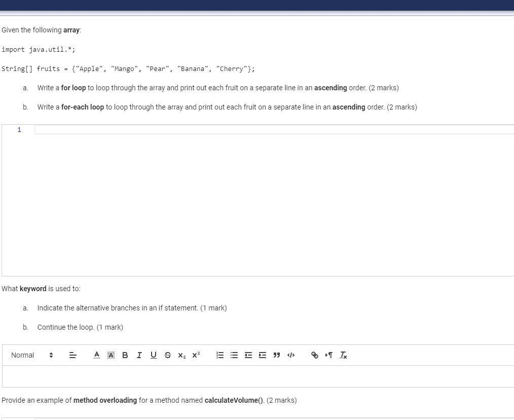Viewport: 514px width, 420px height.
Task: Select the superscript option
Action: 196,355
